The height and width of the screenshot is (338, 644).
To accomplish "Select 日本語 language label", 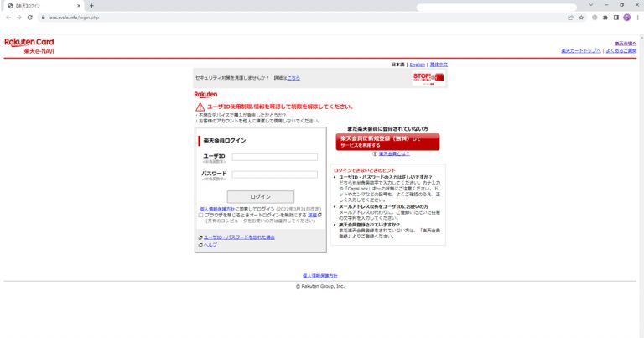I will (397, 65).
